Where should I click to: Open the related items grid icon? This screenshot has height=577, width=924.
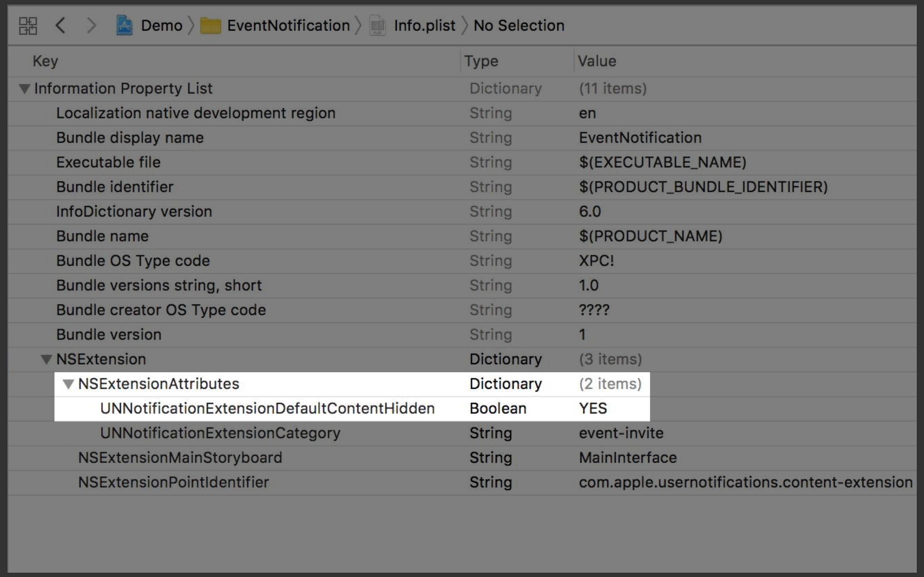click(x=28, y=26)
